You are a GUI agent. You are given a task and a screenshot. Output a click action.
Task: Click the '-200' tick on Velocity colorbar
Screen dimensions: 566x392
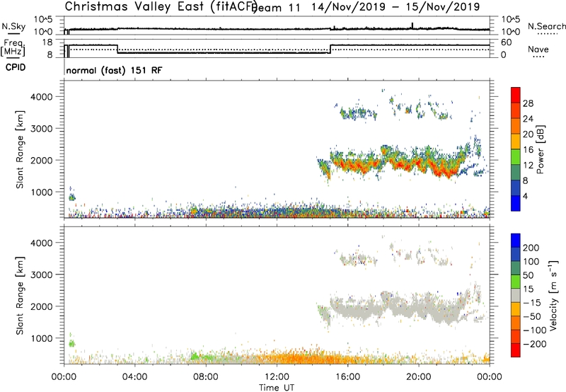(533, 344)
